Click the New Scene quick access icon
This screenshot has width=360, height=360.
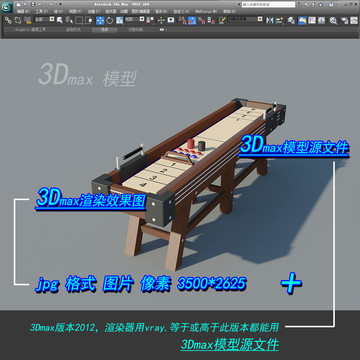(18, 4)
